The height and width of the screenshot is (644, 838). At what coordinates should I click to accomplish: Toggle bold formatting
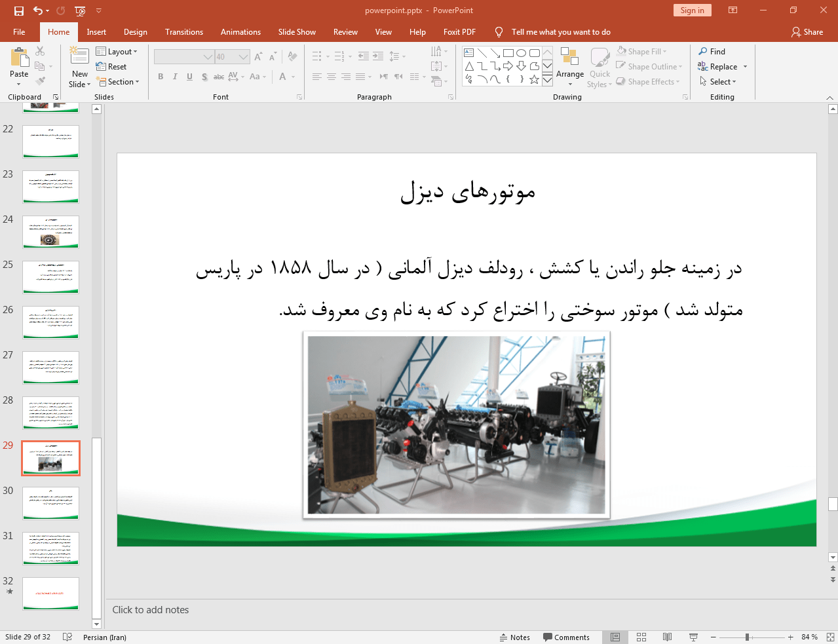pyautogui.click(x=161, y=77)
